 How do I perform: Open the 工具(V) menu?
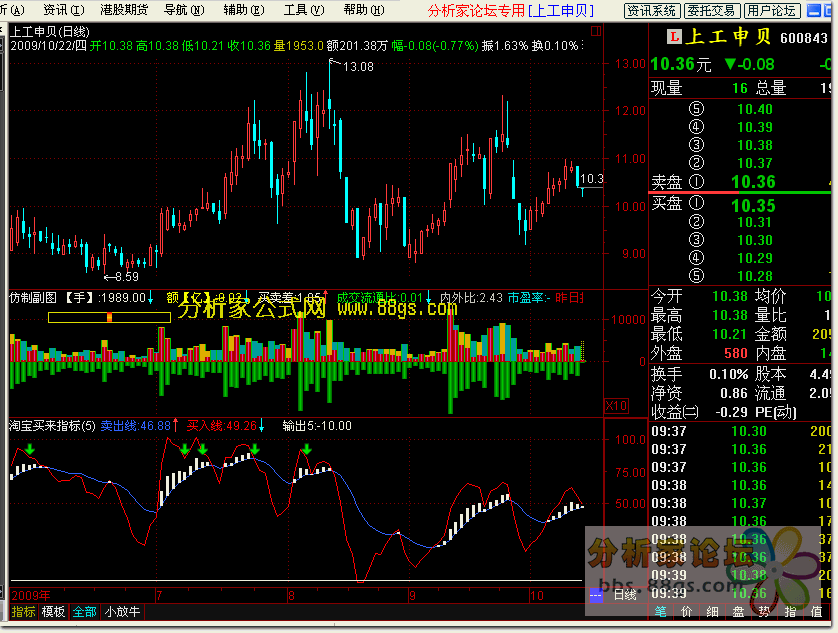pyautogui.click(x=304, y=10)
